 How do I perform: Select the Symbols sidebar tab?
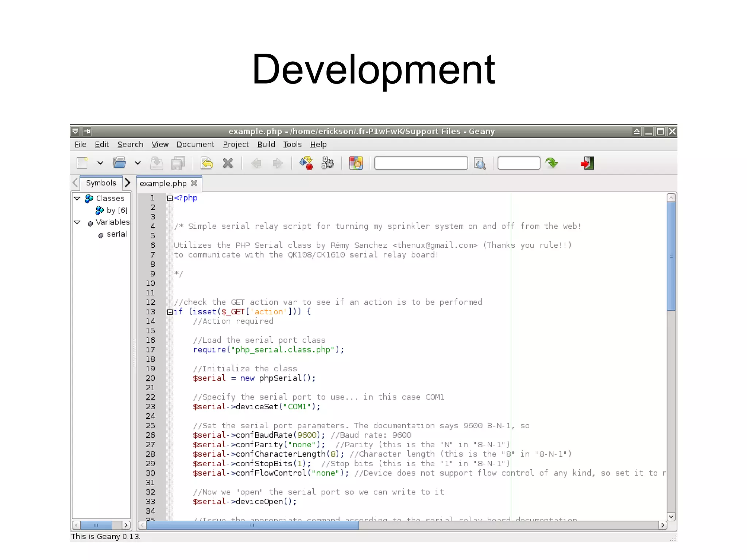tap(101, 183)
